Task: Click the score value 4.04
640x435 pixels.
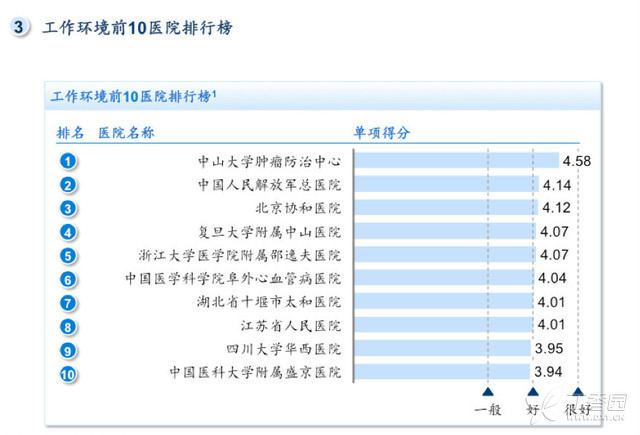Action: coord(552,278)
